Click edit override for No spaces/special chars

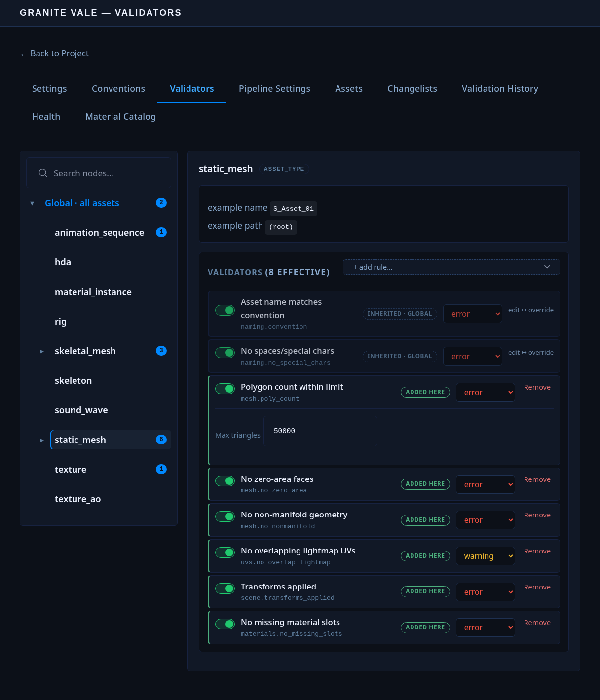(x=531, y=352)
